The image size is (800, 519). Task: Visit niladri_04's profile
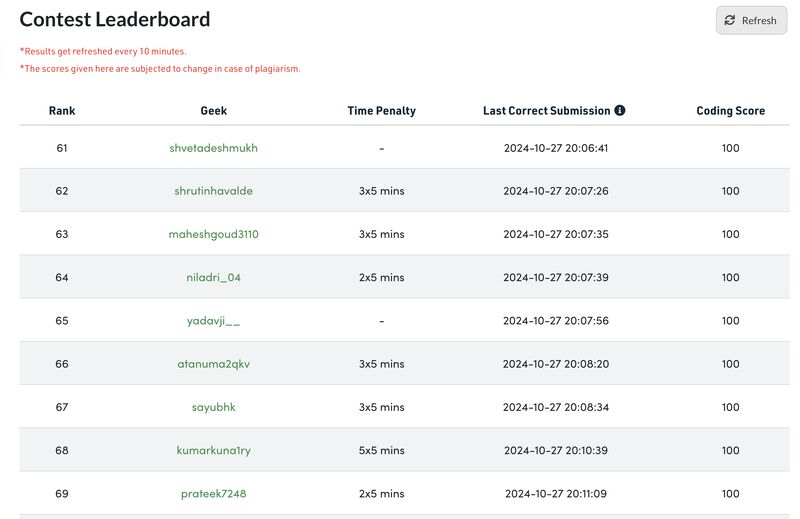(213, 278)
